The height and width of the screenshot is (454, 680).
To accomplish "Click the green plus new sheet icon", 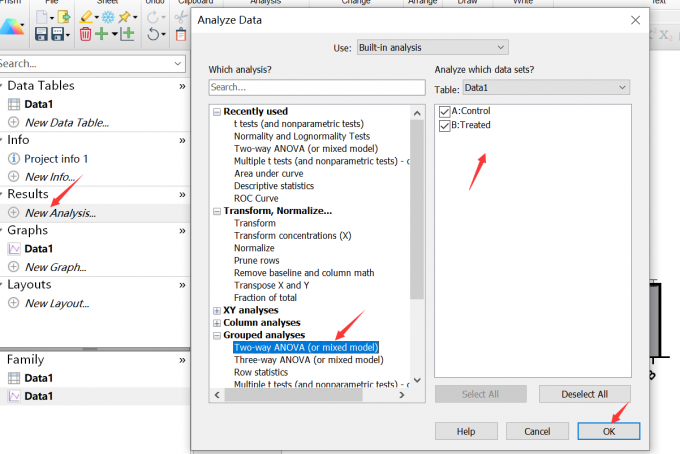I will click(x=103, y=35).
